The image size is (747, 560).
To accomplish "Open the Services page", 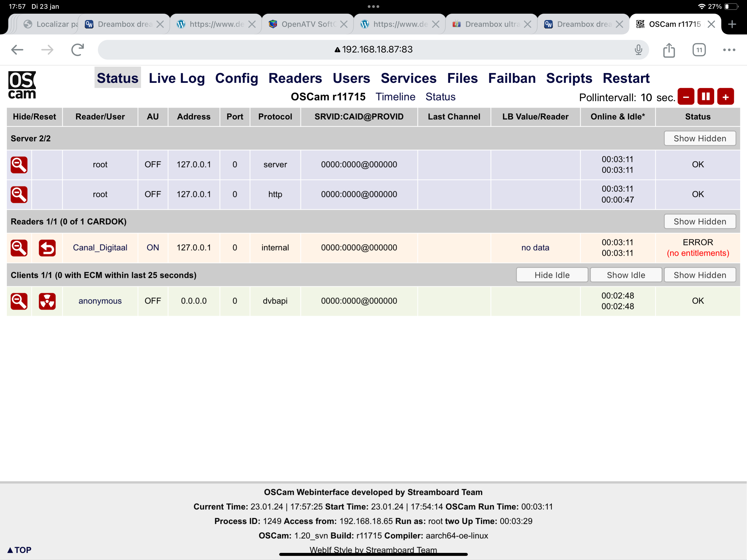I will [408, 78].
